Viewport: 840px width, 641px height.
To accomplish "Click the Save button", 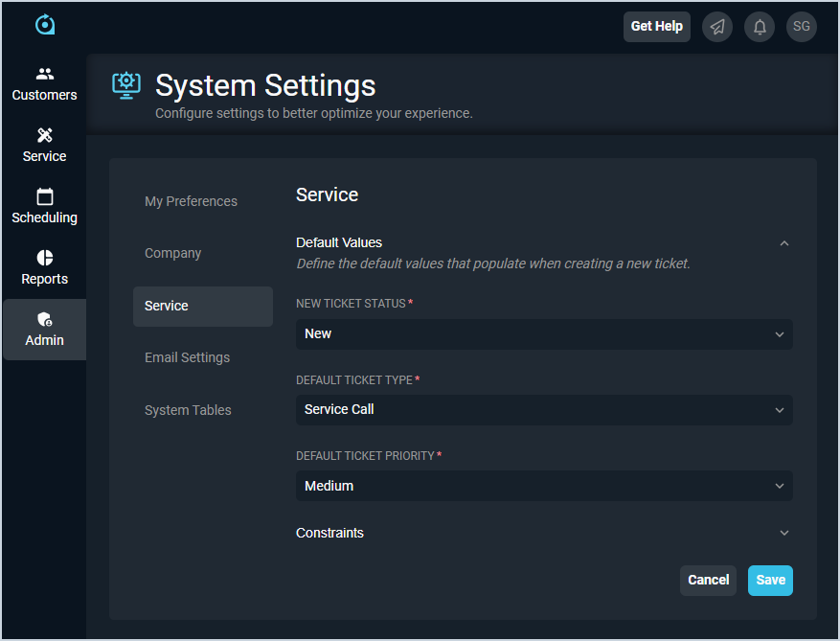I will click(x=770, y=580).
